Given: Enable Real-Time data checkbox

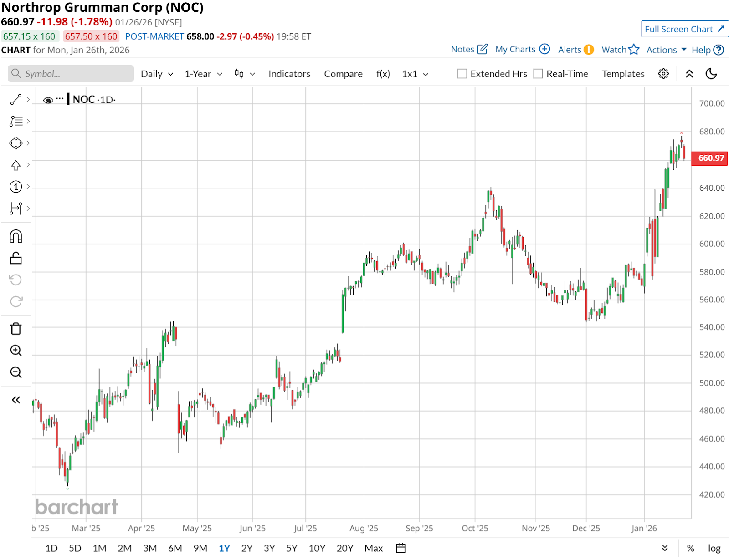Looking at the screenshot, I should [538, 73].
